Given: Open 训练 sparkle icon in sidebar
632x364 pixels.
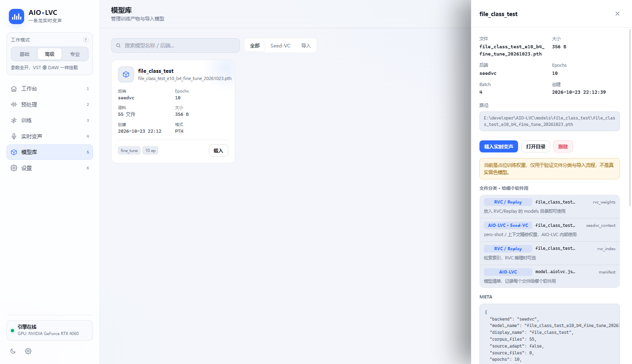Looking at the screenshot, I should (x=14, y=120).
